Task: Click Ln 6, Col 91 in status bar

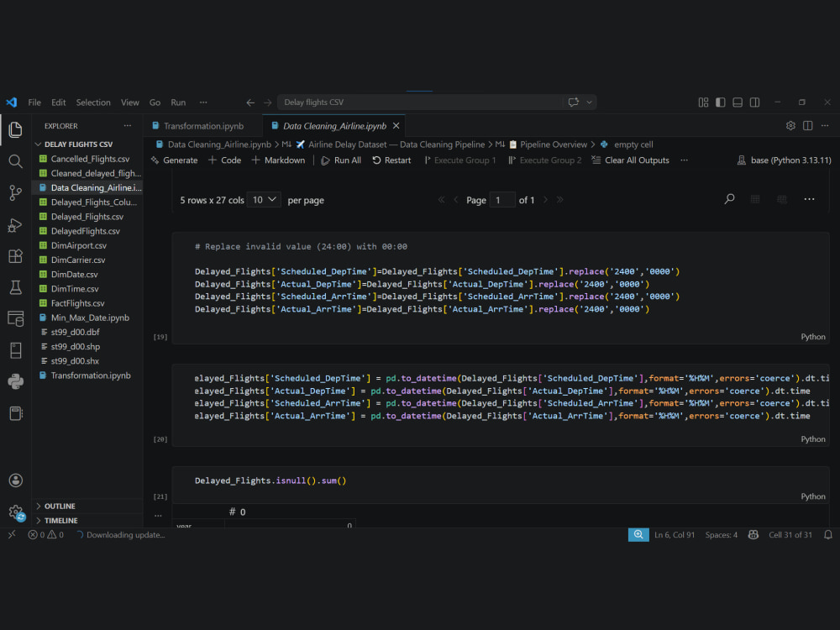Action: (x=675, y=534)
